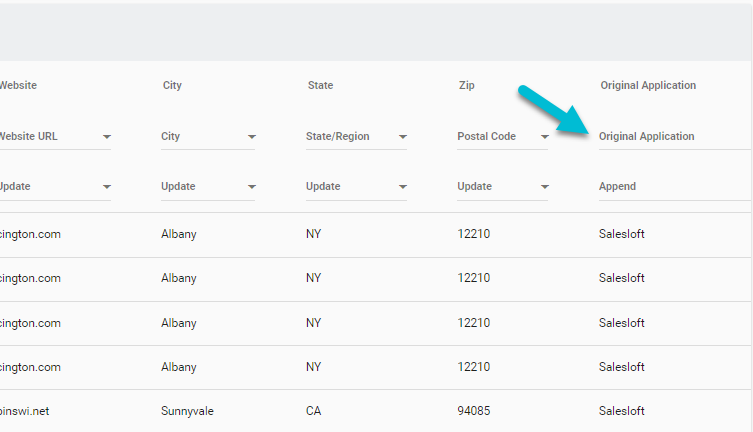Click the City column header

pos(172,86)
